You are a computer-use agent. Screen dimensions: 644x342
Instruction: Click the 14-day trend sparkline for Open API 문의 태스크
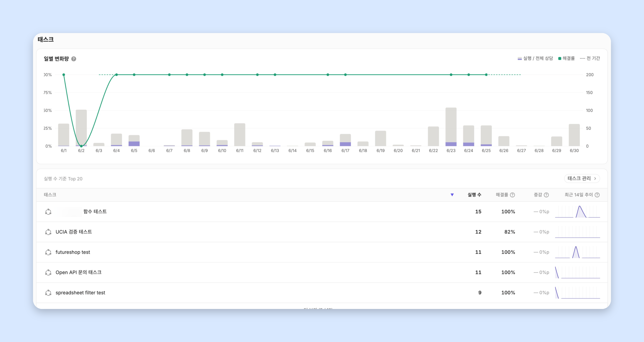577,272
